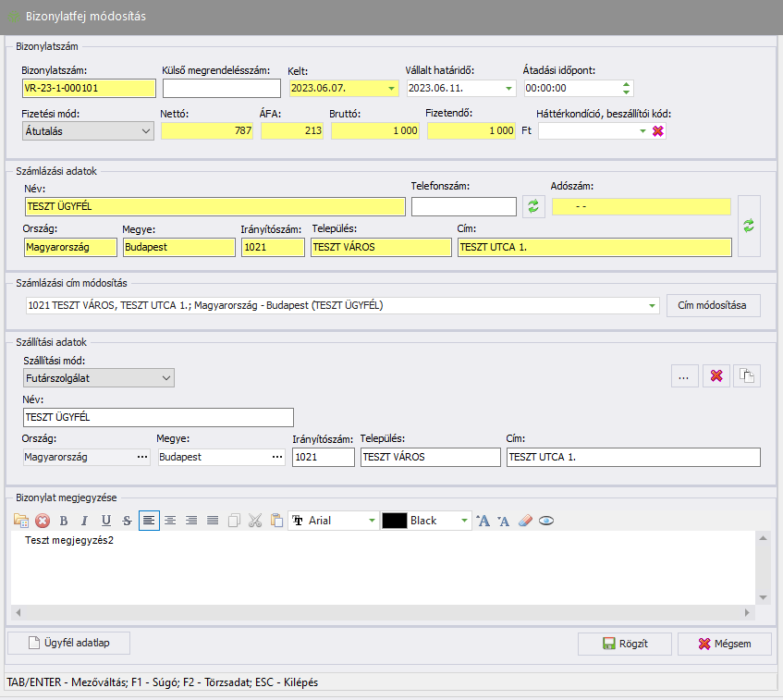783x700 pixels.
Task: Open the Arial font dropdown
Action: click(372, 521)
